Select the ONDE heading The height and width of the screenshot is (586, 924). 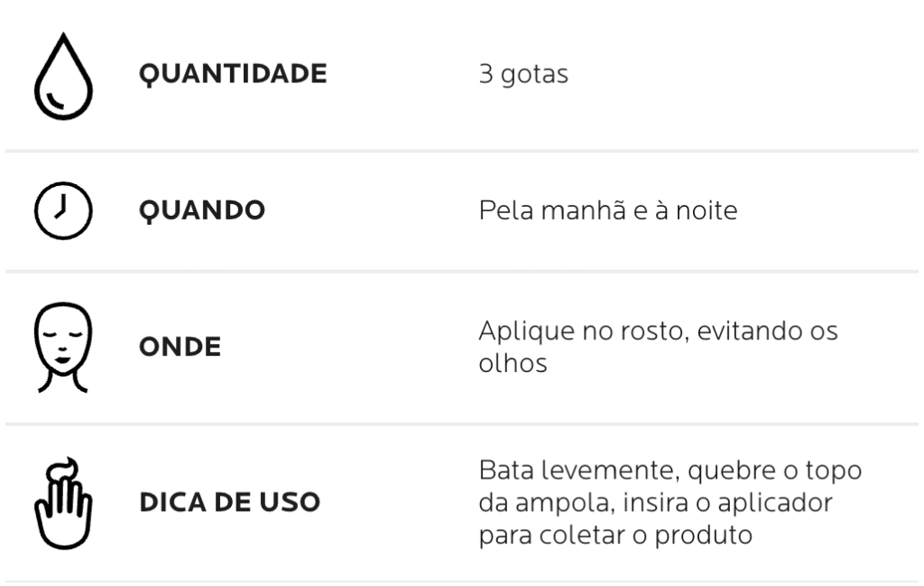click(x=180, y=348)
